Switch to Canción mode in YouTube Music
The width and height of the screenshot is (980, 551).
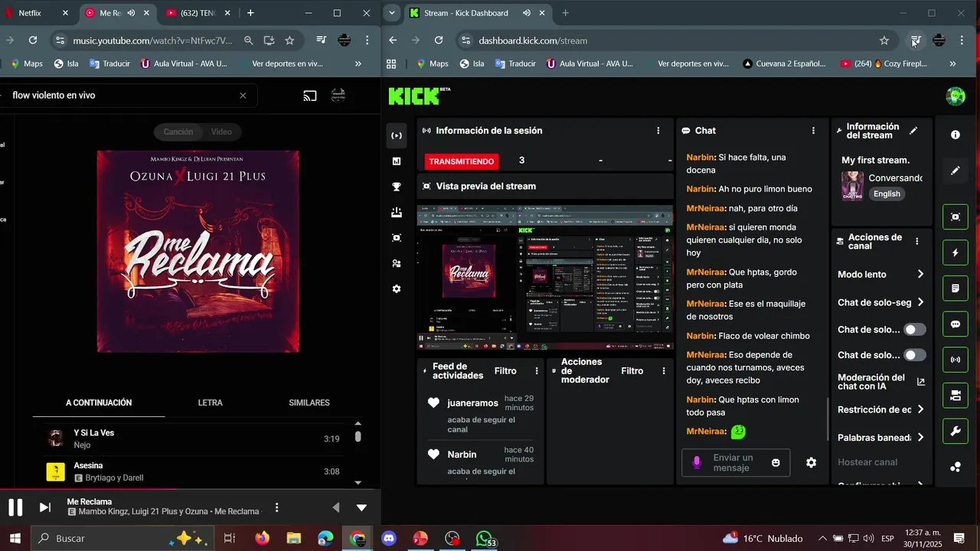[178, 132]
